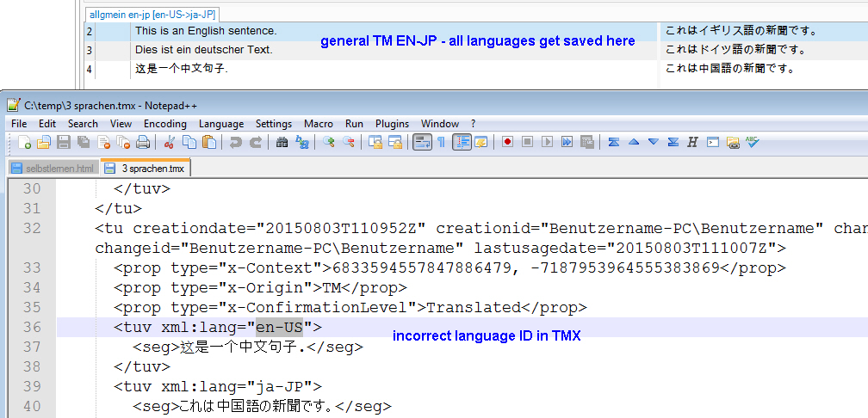Image resolution: width=868 pixels, height=418 pixels.
Task: Switch to selbstlernen.html tab
Action: point(53,168)
